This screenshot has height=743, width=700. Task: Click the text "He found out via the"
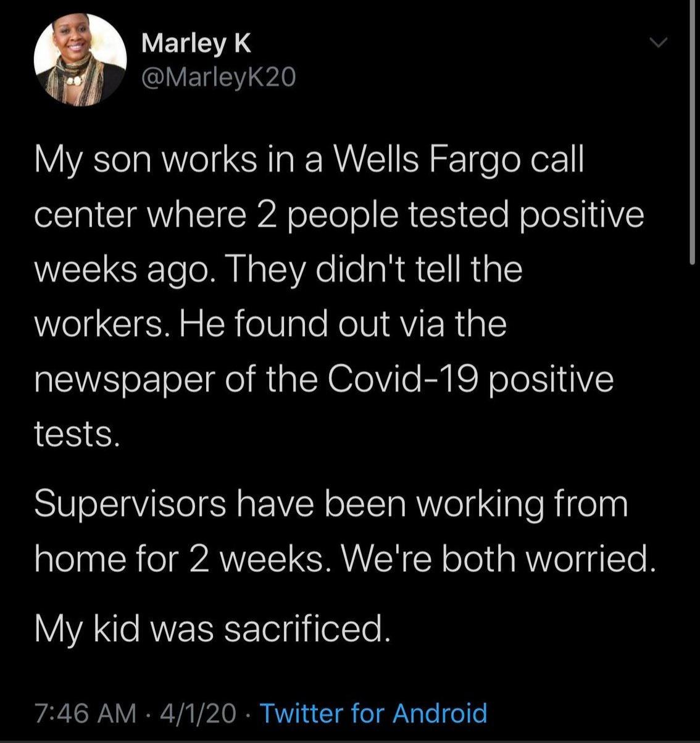343,324
